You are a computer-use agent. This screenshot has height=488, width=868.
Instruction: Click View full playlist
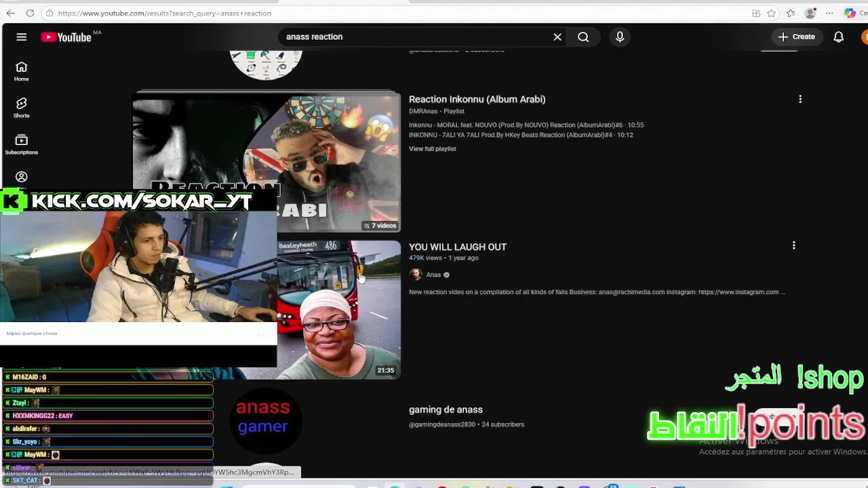point(433,148)
